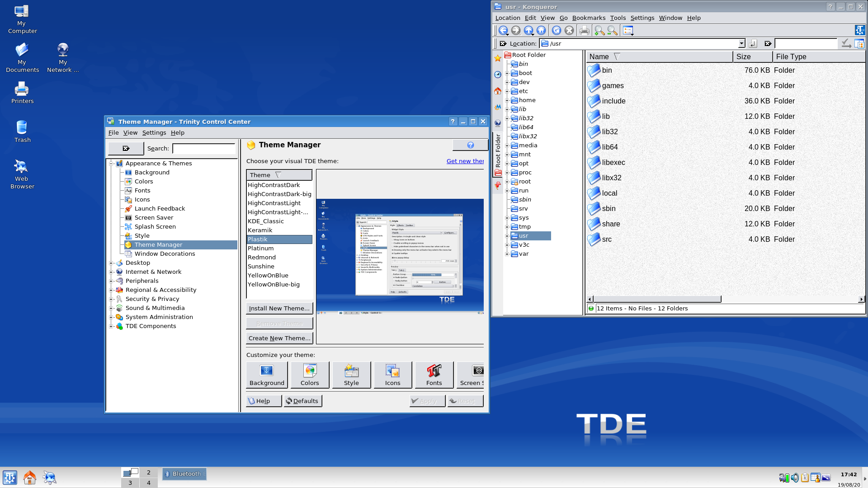
Task: Open volume control in system tray
Action: point(794,478)
